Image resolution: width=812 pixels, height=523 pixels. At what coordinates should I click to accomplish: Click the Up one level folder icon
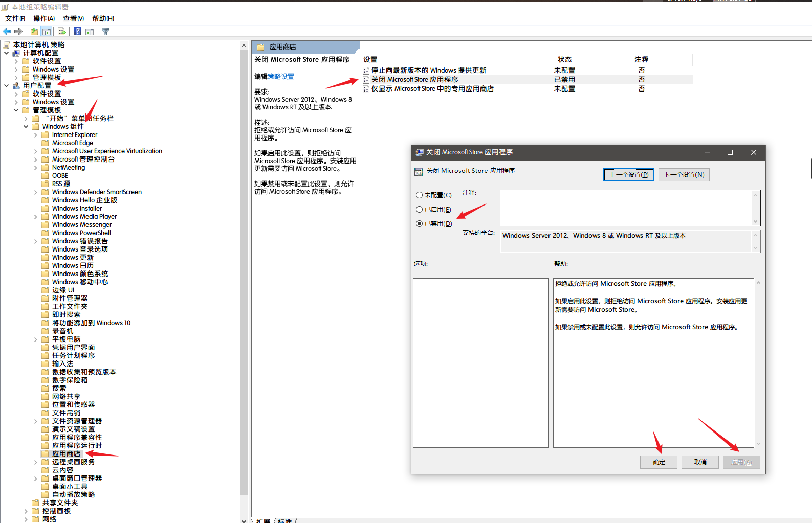pos(34,32)
